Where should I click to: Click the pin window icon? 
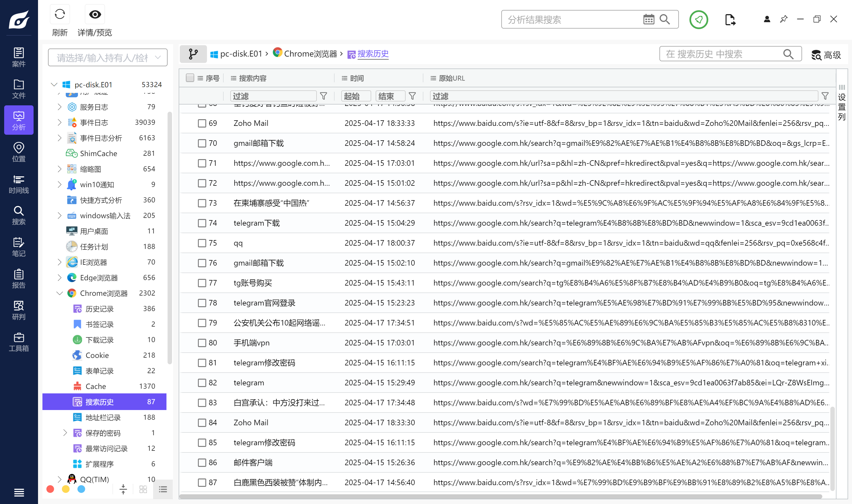[784, 19]
